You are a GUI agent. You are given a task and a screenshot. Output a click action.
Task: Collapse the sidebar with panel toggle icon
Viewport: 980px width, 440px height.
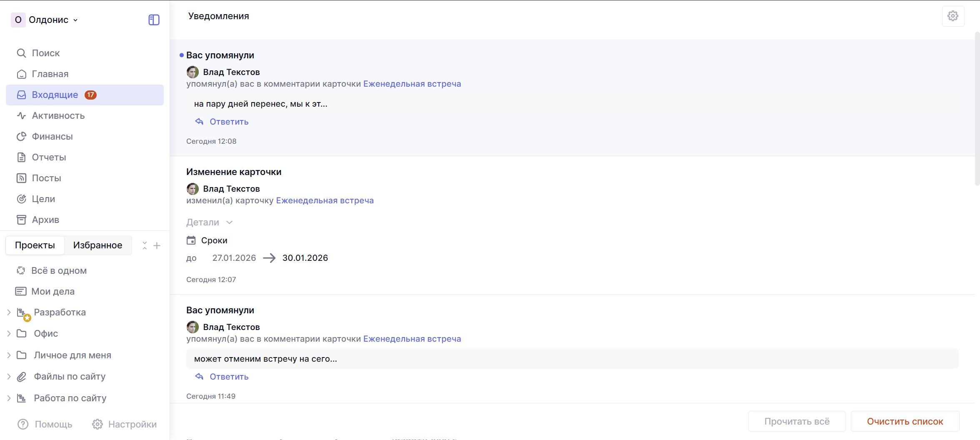coord(154,20)
